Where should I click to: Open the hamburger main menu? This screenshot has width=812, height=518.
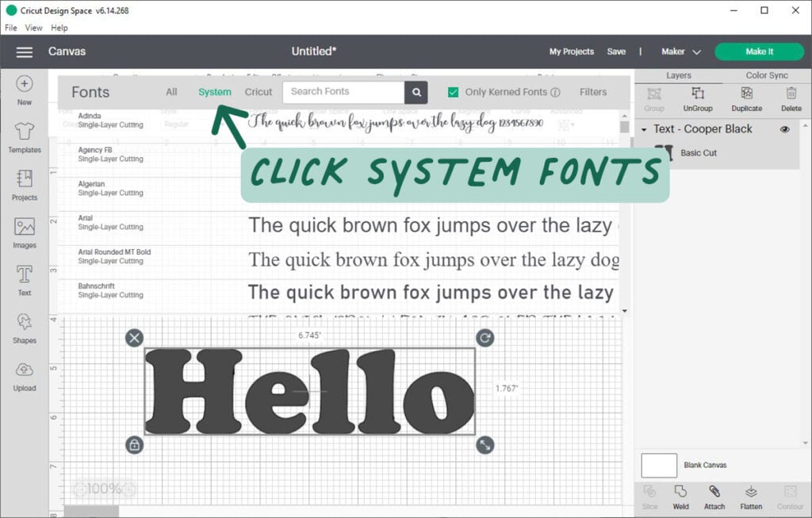click(x=25, y=52)
